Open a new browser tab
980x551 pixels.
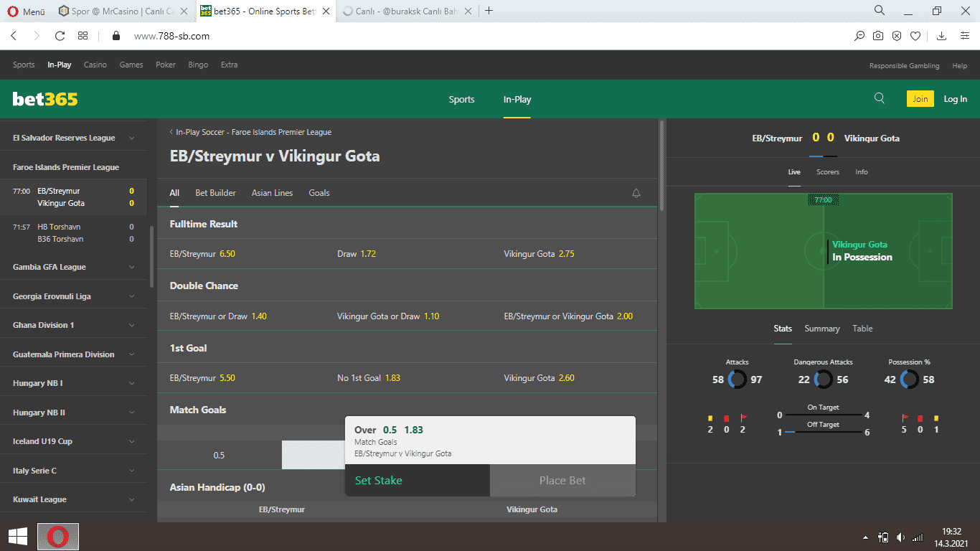pos(489,11)
